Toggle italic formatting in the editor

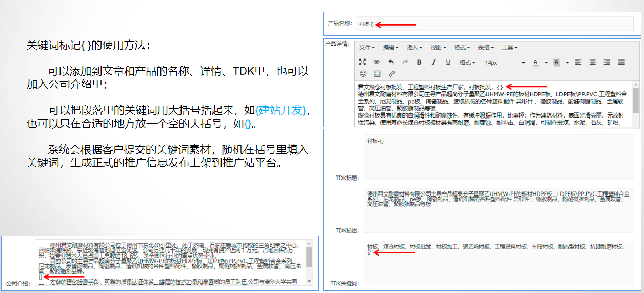tap(433, 62)
